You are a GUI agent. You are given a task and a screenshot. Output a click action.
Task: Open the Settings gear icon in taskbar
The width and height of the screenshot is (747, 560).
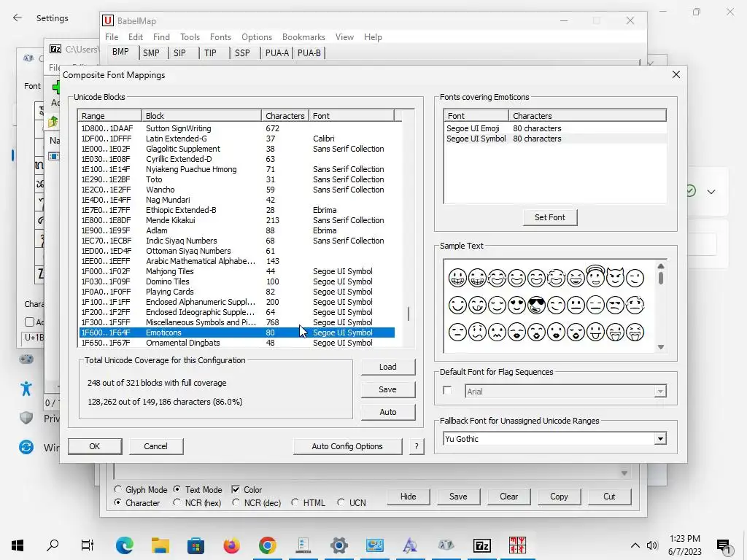pos(339,545)
